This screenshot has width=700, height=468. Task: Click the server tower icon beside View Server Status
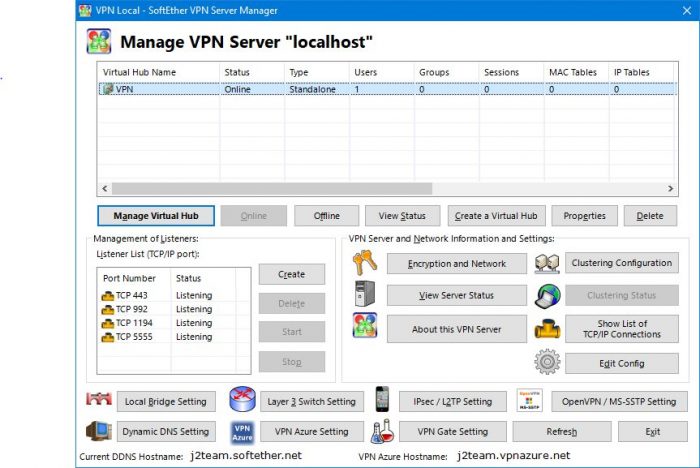(x=365, y=294)
